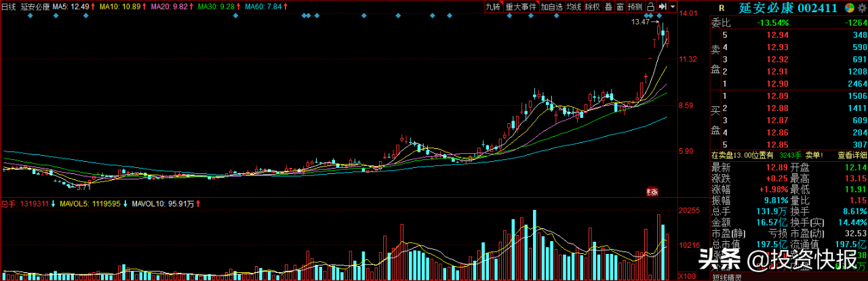Toggle the padlock lock icon
The width and height of the screenshot is (868, 281).
[x=650, y=6]
